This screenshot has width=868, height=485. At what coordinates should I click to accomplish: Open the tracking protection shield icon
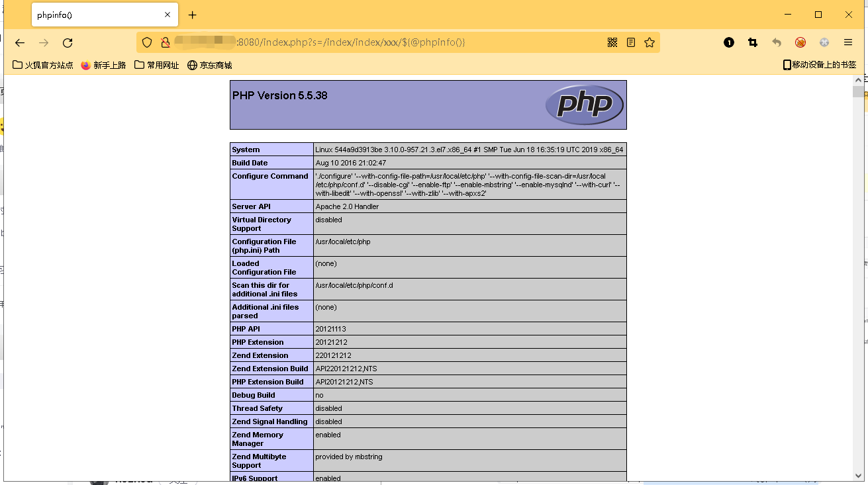pos(147,42)
